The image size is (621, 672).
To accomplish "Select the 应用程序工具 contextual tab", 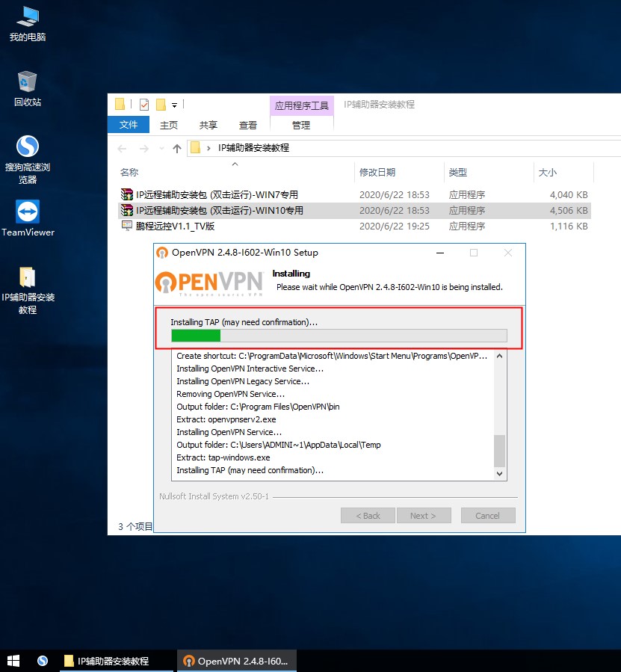I will tap(302, 105).
